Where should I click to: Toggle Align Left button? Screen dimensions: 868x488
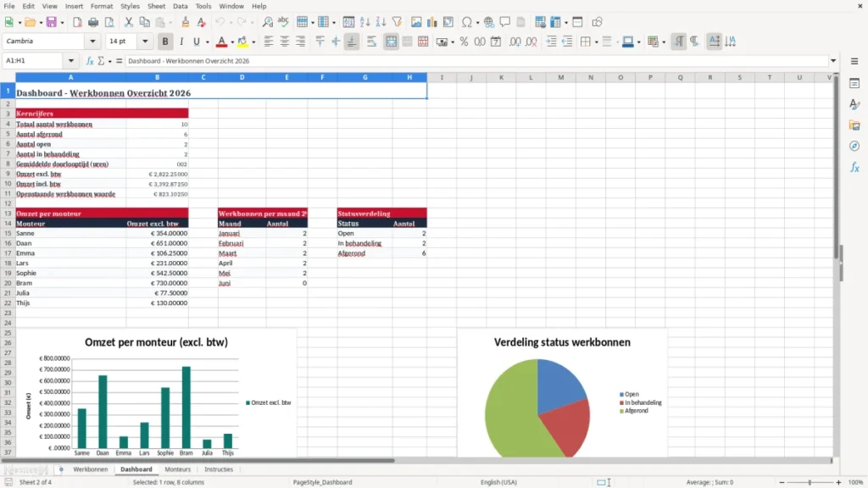(269, 42)
